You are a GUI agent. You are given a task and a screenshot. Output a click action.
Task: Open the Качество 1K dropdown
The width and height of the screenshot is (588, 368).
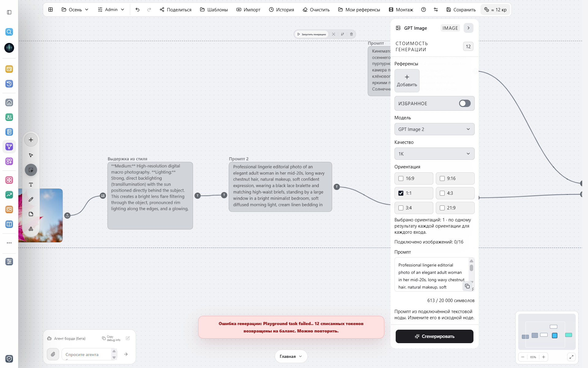(x=434, y=154)
